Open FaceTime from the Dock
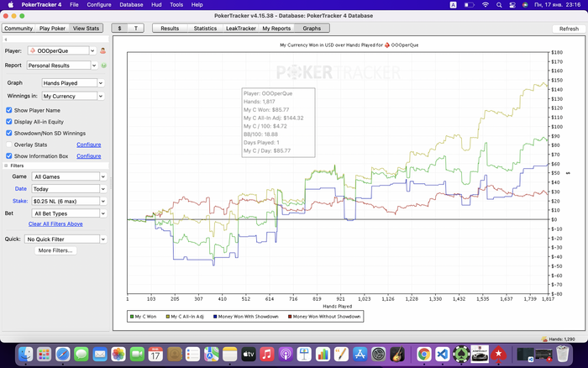The image size is (588, 368). click(137, 354)
